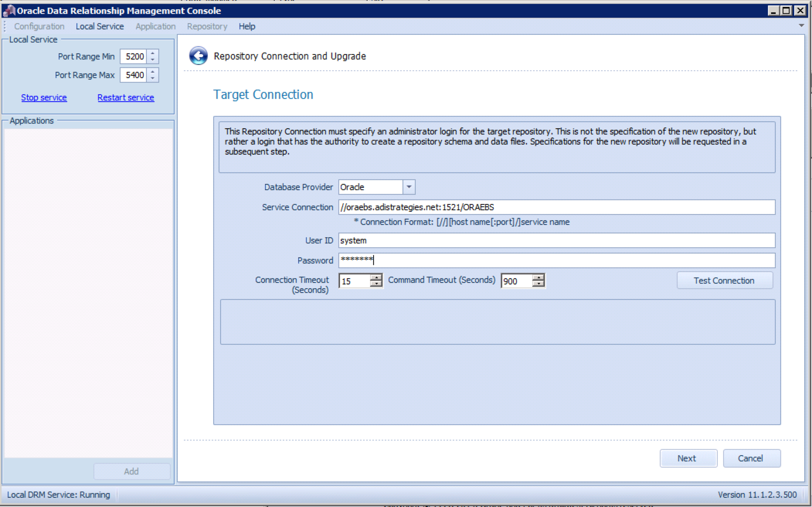Open the Help menu

(x=247, y=26)
